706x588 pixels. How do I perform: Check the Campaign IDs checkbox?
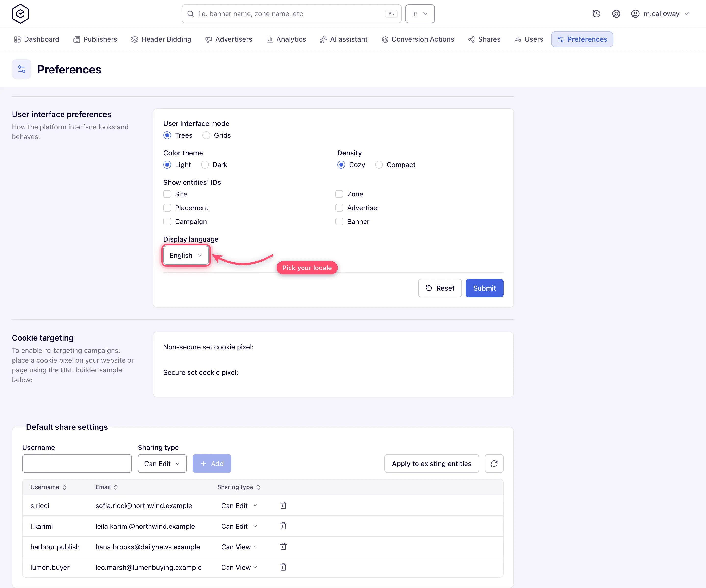pyautogui.click(x=167, y=222)
